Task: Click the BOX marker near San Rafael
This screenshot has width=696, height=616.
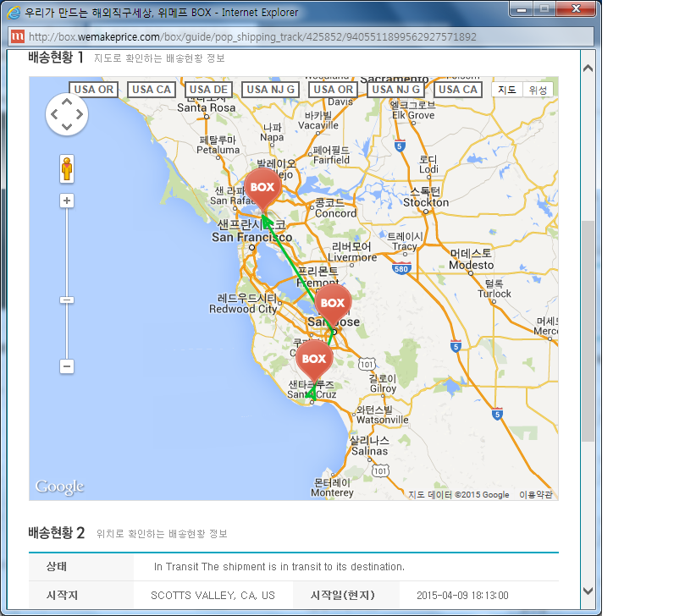Action: pos(262,187)
